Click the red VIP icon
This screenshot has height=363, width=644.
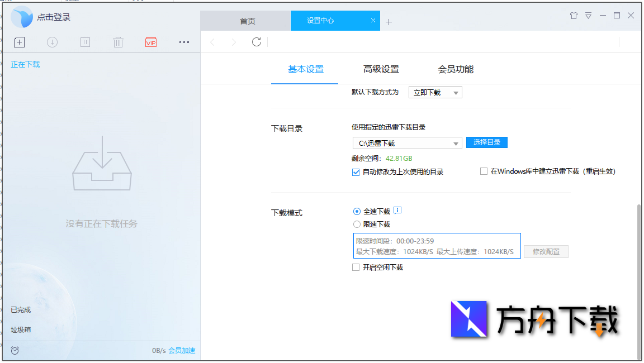coord(150,42)
